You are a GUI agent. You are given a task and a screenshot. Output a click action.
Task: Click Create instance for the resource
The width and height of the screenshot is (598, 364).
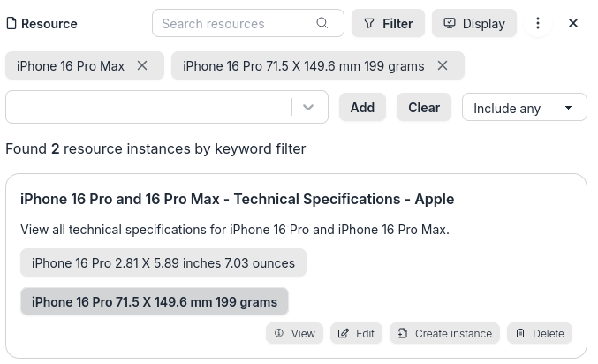click(x=444, y=334)
